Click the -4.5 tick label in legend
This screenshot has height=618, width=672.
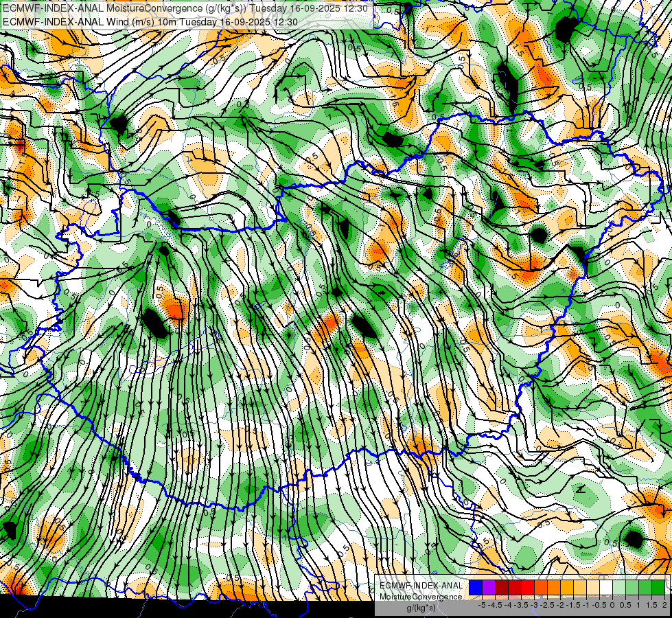tap(495, 605)
